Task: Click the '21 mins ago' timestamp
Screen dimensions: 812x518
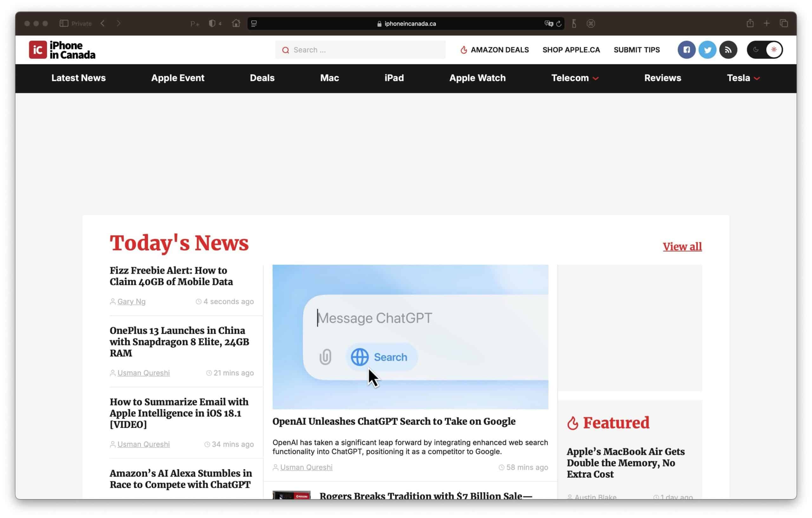Action: click(x=234, y=373)
